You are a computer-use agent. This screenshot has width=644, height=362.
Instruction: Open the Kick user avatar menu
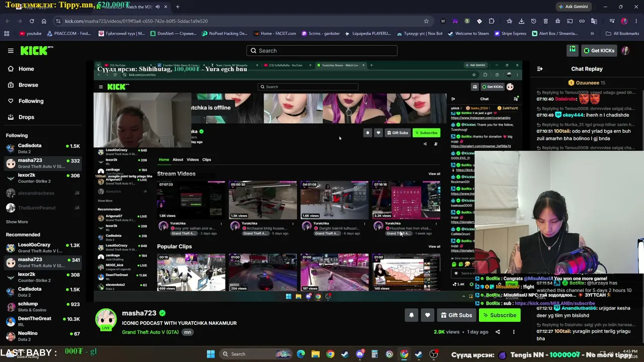pyautogui.click(x=625, y=51)
